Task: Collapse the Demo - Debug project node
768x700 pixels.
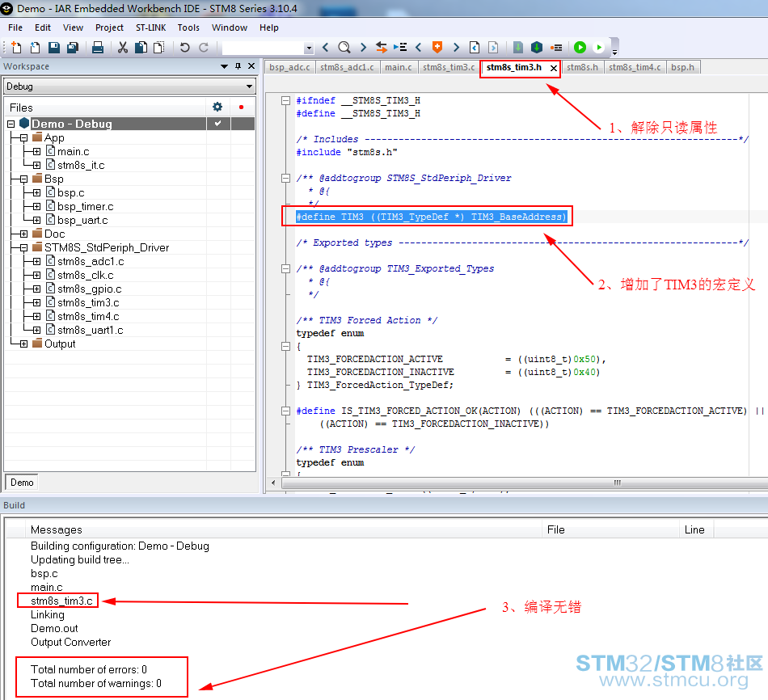Action: (x=11, y=124)
